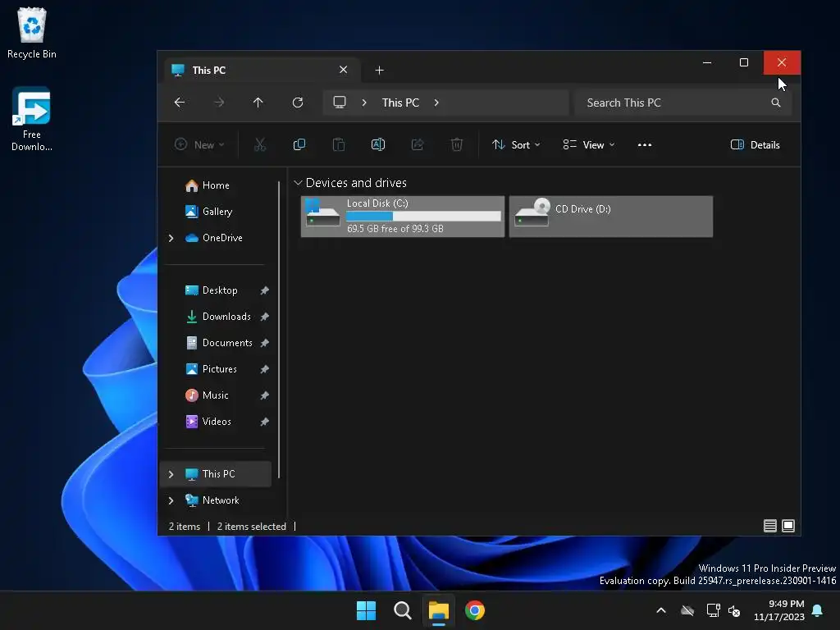Image resolution: width=840 pixels, height=630 pixels.
Task: Click Local Disk (C:) storage usage bar
Action: (x=423, y=216)
